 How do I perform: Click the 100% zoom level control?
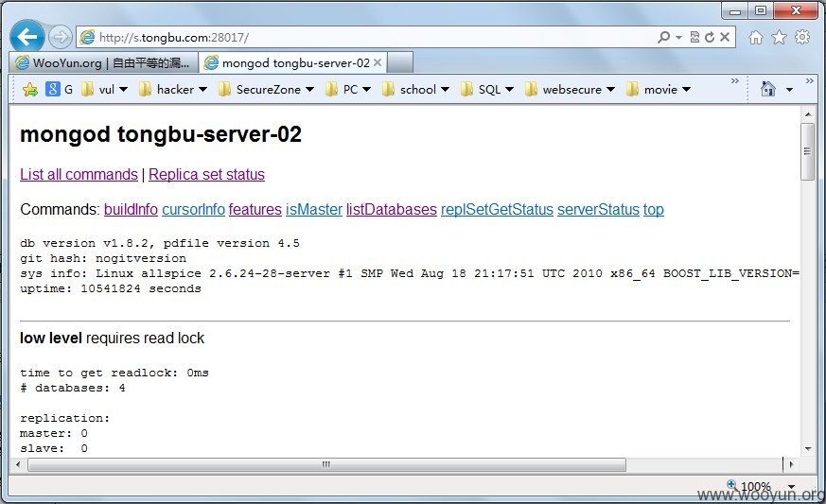(x=750, y=486)
